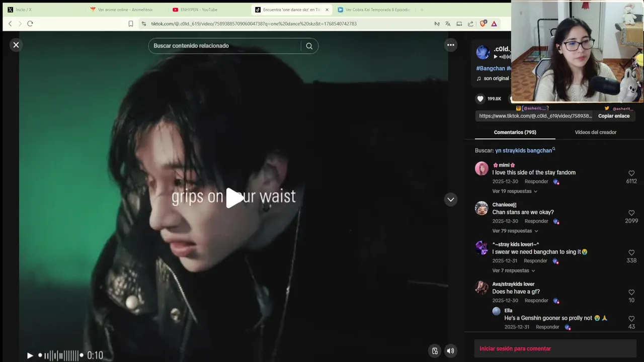Click the sticker icon under Ella's reply
The width and height of the screenshot is (644, 362).
click(568, 327)
